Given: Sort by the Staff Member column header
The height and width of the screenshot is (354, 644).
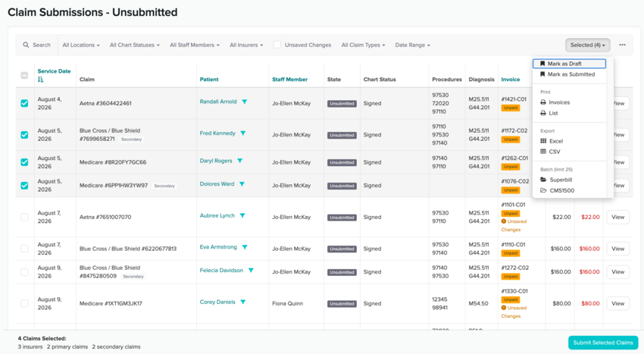Looking at the screenshot, I should pyautogui.click(x=289, y=80).
